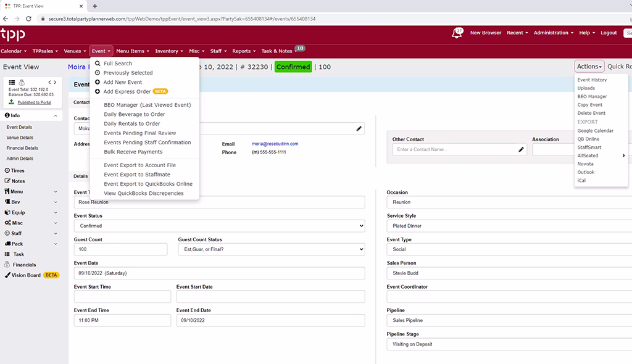This screenshot has height=364, width=632.
Task: Click the list view icon in event summary
Action: pos(11,82)
